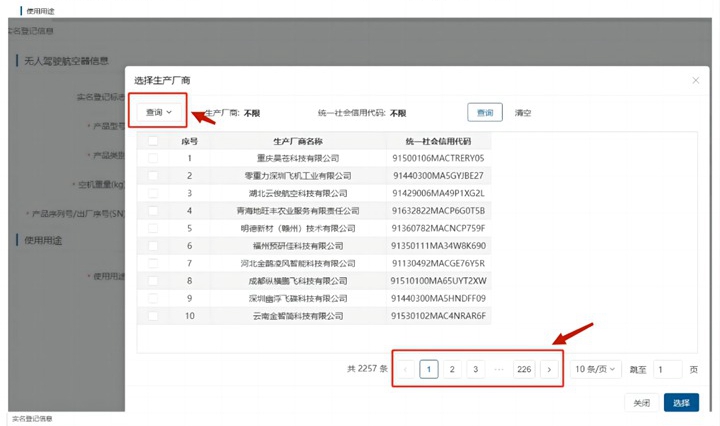720x426 pixels.
Task: Tick the select-all checkbox in table header
Action: point(153,141)
